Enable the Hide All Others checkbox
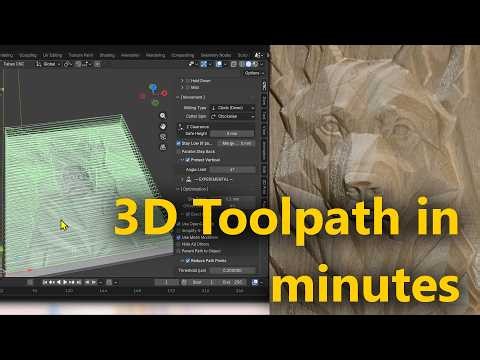480x360 pixels. [x=179, y=244]
